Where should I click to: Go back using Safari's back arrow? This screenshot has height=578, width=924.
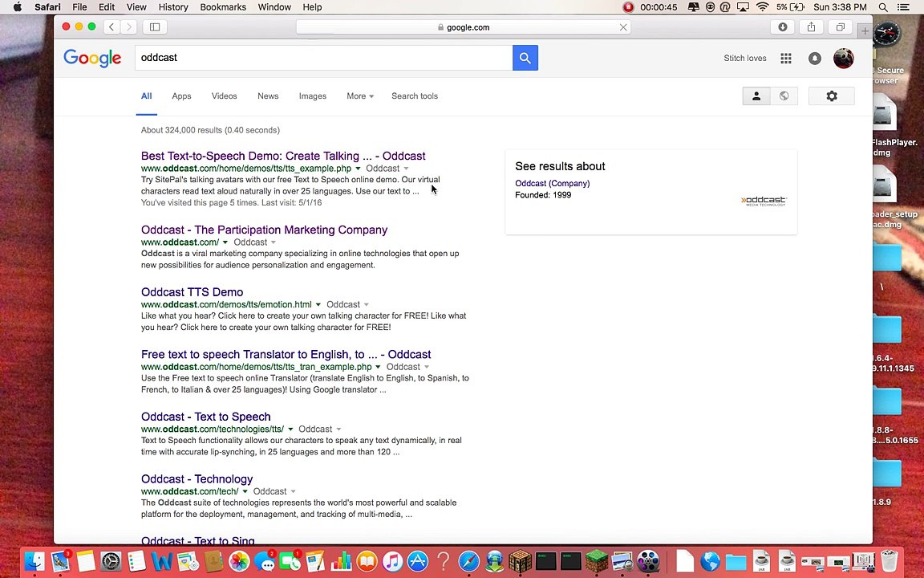pyautogui.click(x=111, y=26)
